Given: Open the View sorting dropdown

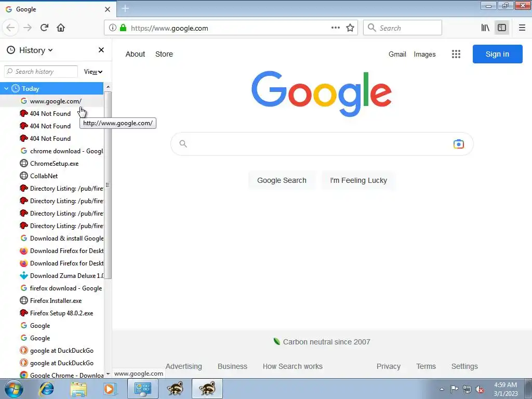Looking at the screenshot, I should [94, 72].
